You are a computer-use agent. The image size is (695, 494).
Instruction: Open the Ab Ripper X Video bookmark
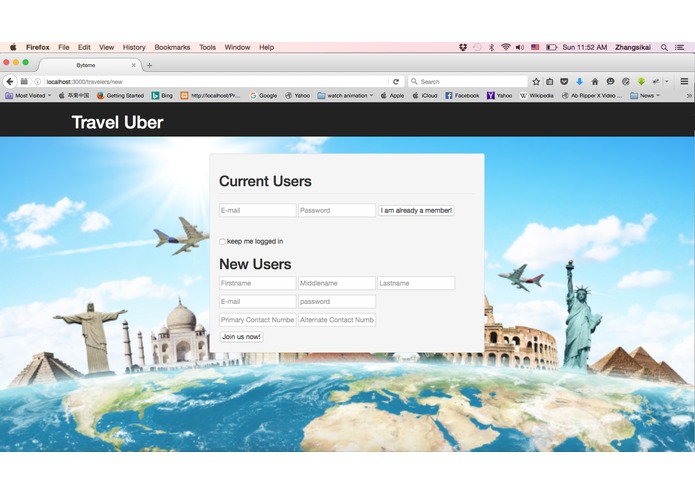point(592,95)
